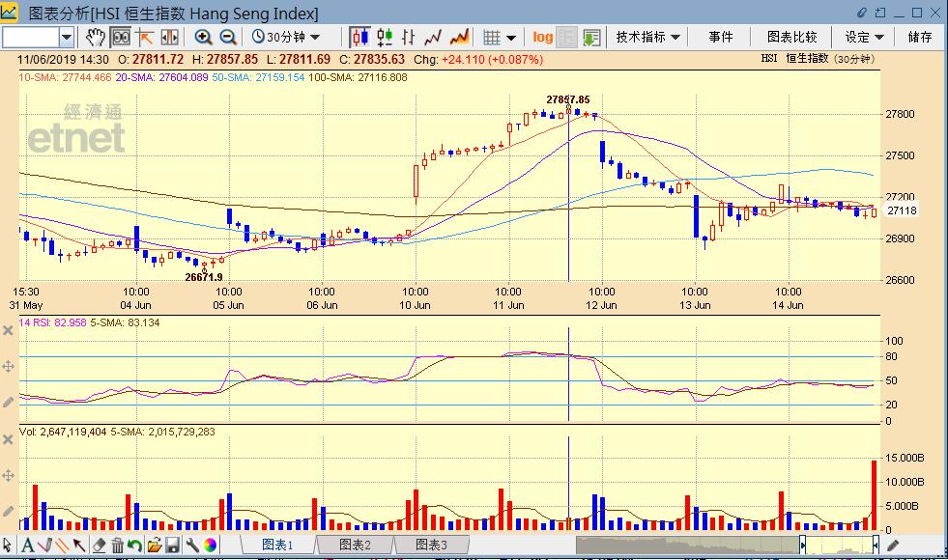The width and height of the screenshot is (948, 560).
Task: Switch to the 图表1 tab
Action: click(277, 545)
